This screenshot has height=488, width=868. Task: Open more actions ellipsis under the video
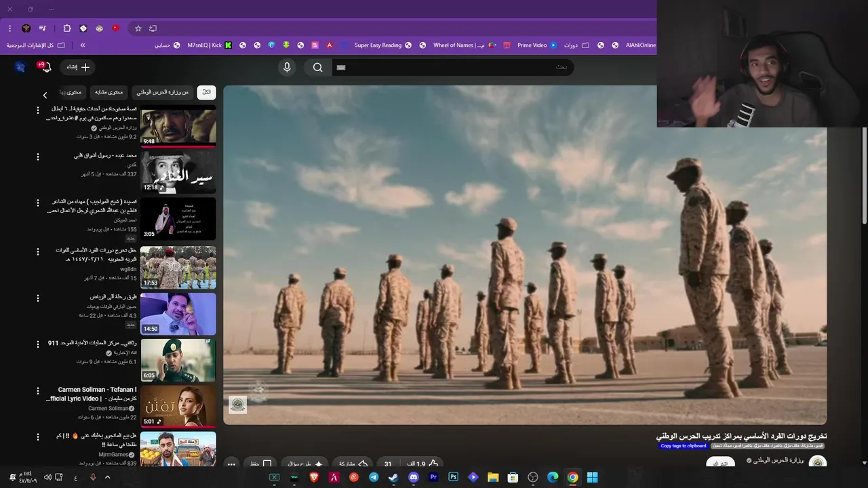231,464
